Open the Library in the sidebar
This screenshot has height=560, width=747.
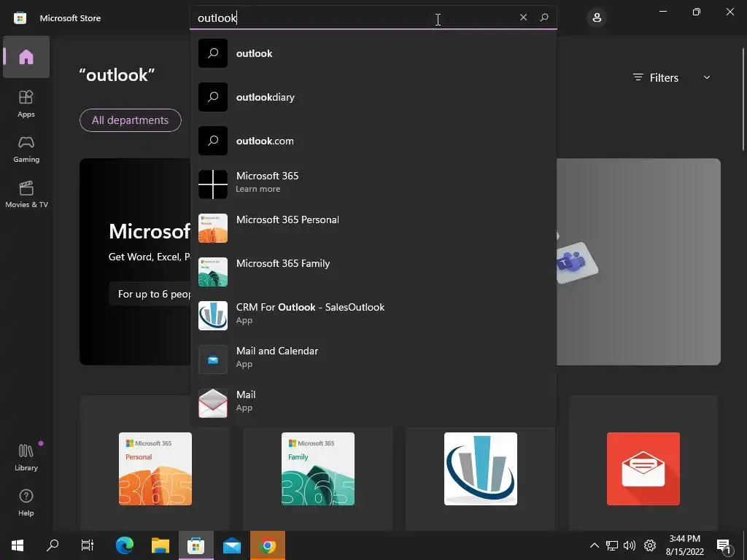coord(26,457)
